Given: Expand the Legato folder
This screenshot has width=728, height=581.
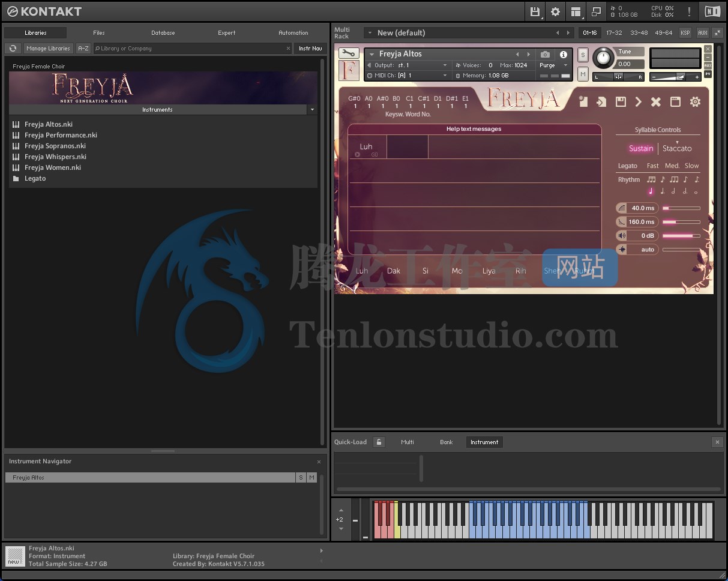Looking at the screenshot, I should coord(35,178).
